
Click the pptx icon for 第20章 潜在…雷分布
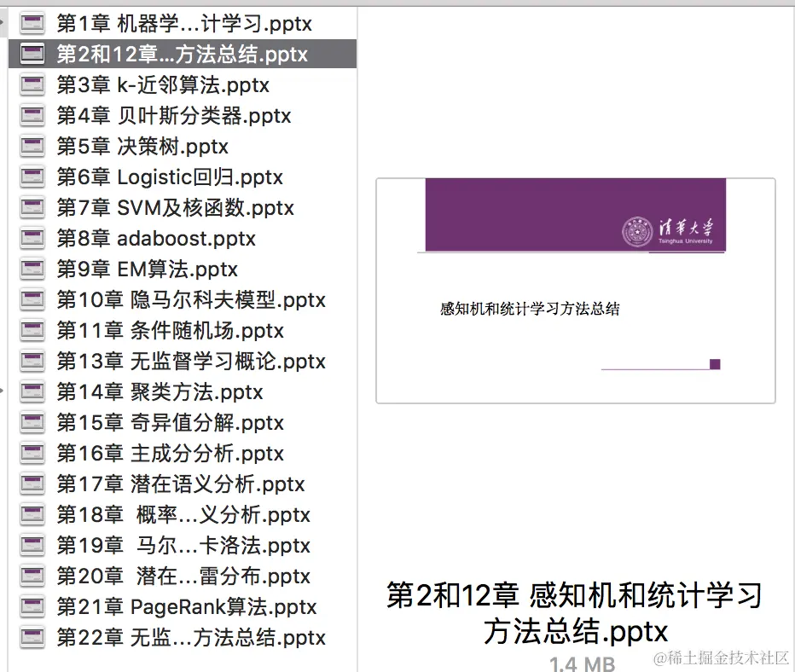pos(32,576)
